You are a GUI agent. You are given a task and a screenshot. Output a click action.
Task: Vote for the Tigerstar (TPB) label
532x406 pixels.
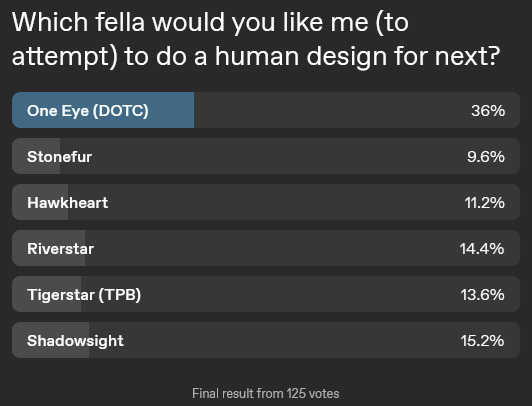84,295
